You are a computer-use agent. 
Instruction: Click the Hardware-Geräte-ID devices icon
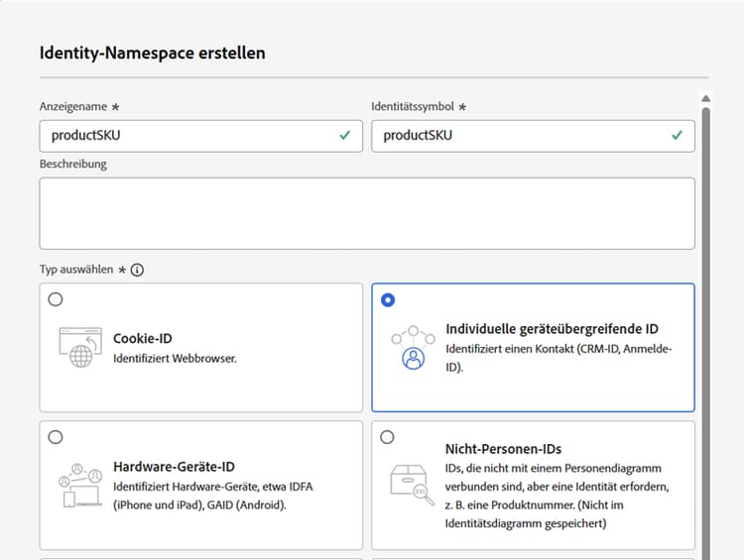80,486
